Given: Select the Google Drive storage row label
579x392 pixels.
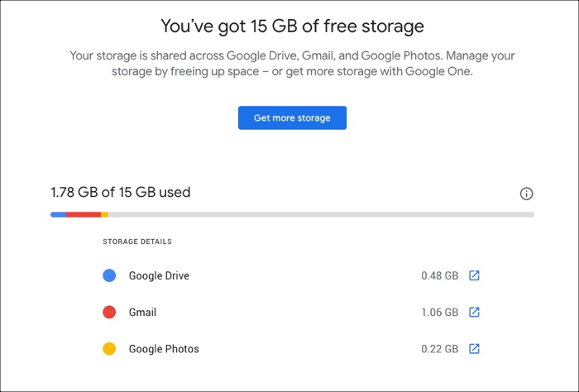Looking at the screenshot, I should point(159,275).
